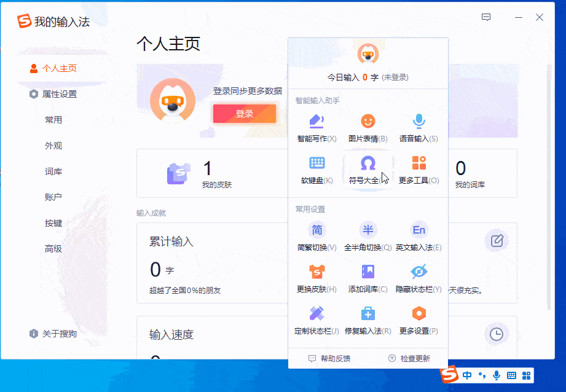Start voice input (语音输入) from the popup
The width and height of the screenshot is (566, 392).
pyautogui.click(x=419, y=128)
